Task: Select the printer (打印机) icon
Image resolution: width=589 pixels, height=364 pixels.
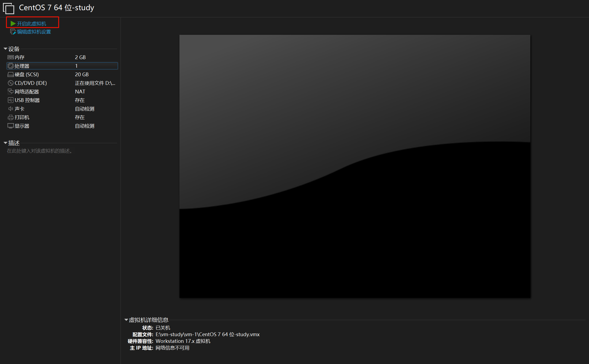Action: (10, 117)
